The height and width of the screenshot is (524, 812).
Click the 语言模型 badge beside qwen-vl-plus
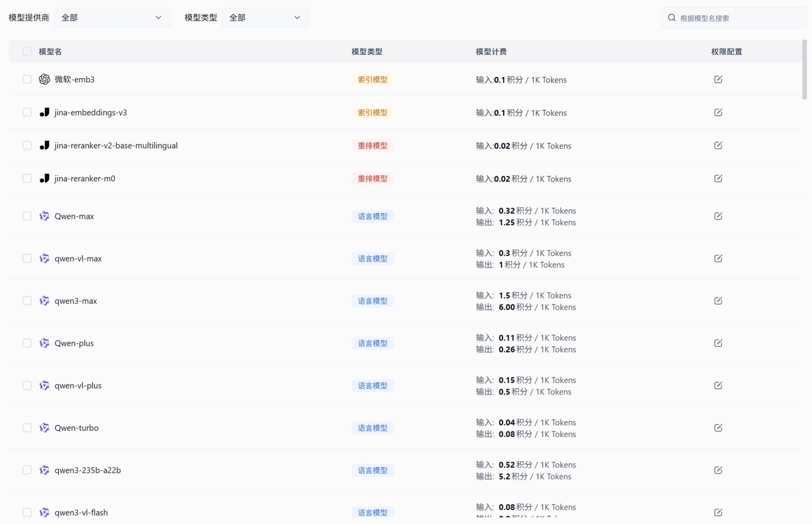click(372, 385)
